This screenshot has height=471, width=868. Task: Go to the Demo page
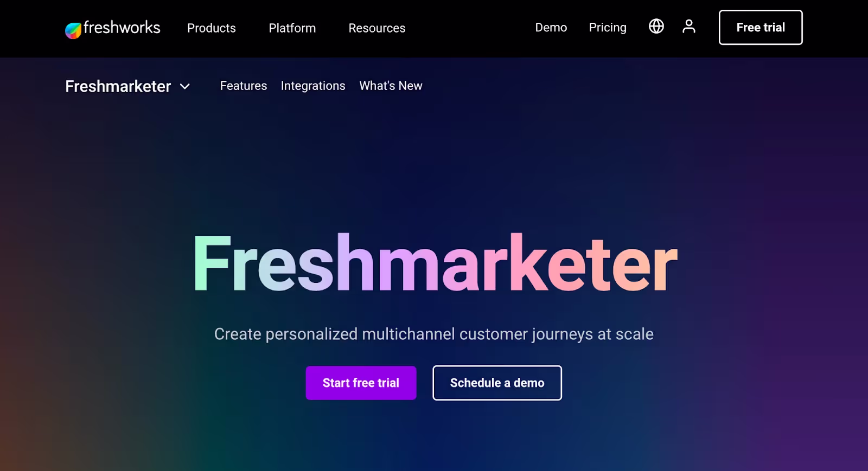pos(551,27)
